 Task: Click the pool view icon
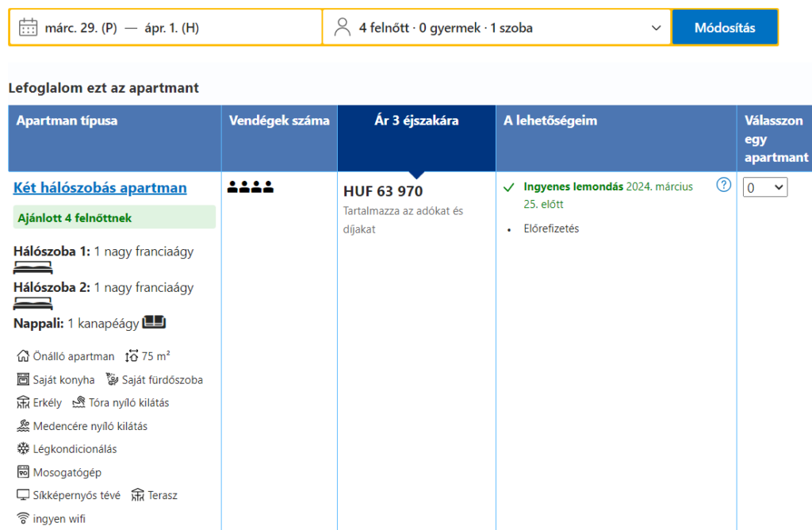[23, 426]
